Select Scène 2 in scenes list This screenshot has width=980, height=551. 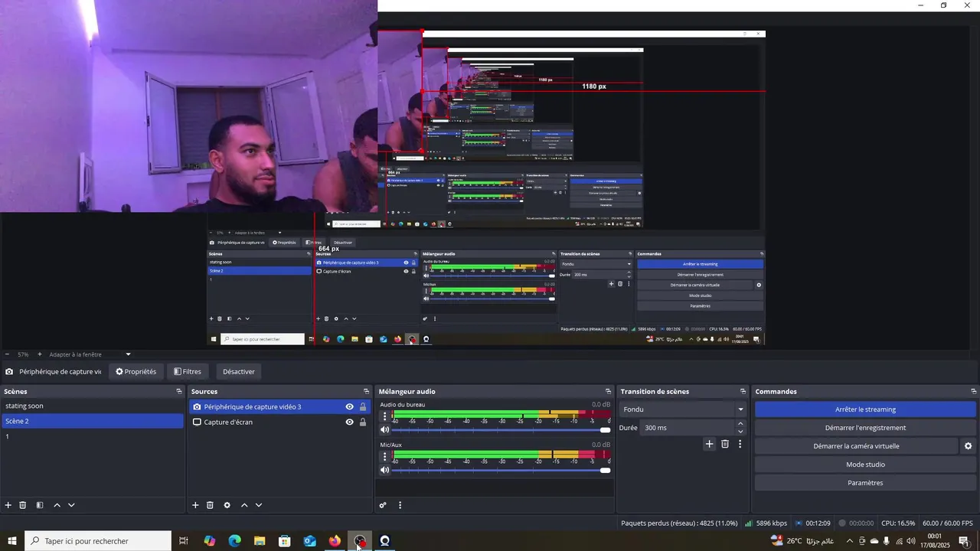pyautogui.click(x=92, y=421)
